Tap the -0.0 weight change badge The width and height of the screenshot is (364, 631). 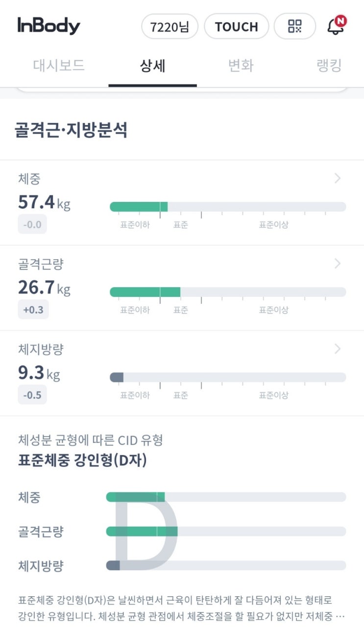pyautogui.click(x=32, y=224)
